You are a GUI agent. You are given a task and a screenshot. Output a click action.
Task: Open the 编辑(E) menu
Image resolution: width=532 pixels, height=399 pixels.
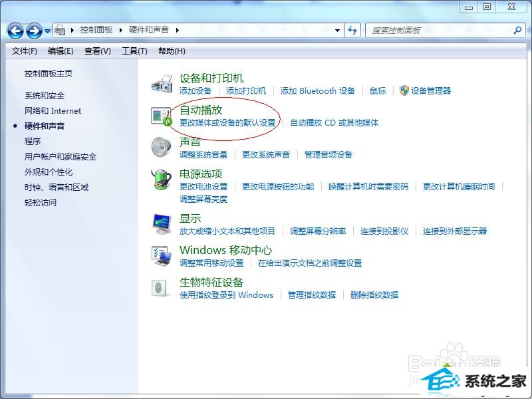pyautogui.click(x=61, y=51)
